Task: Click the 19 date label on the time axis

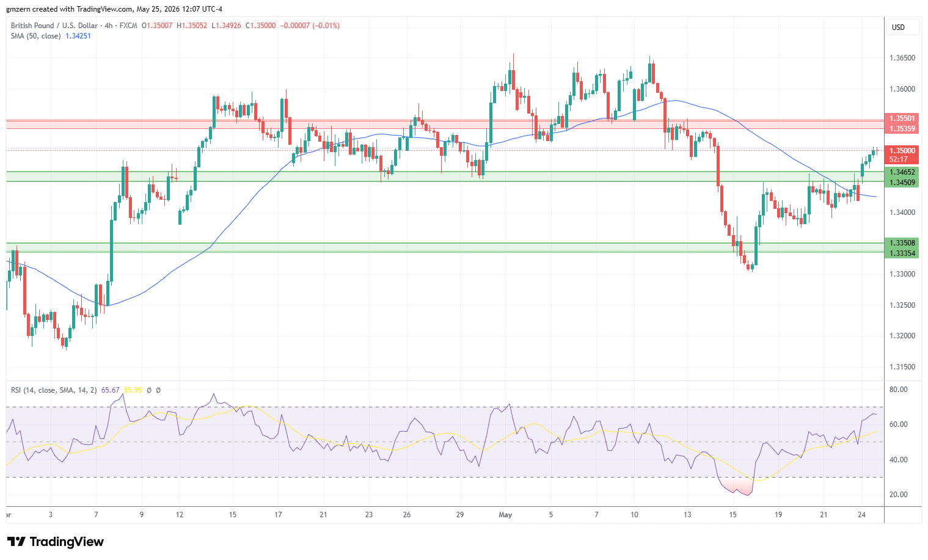Action: pos(778,515)
